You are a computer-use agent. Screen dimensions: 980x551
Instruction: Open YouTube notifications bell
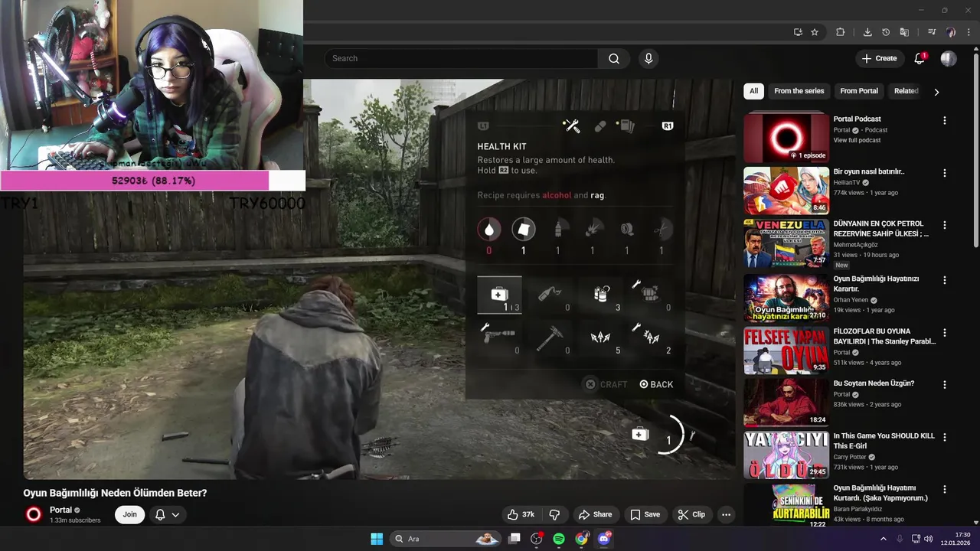coord(920,58)
